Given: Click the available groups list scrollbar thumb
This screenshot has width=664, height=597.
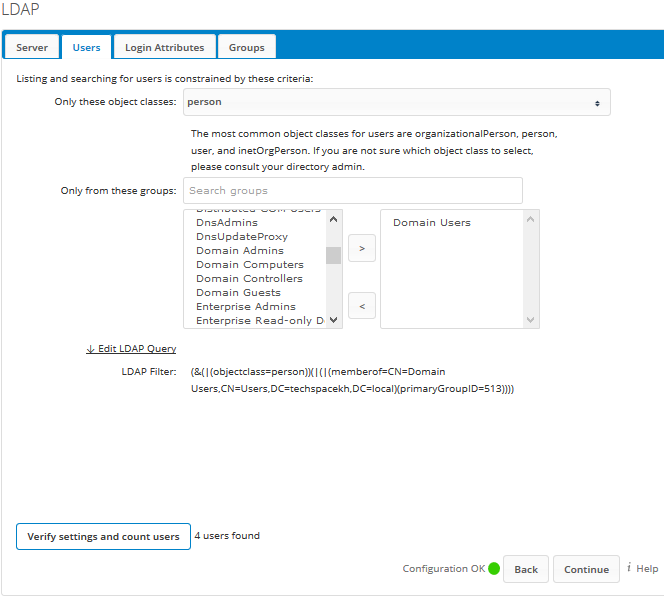Looking at the screenshot, I should pyautogui.click(x=333, y=255).
